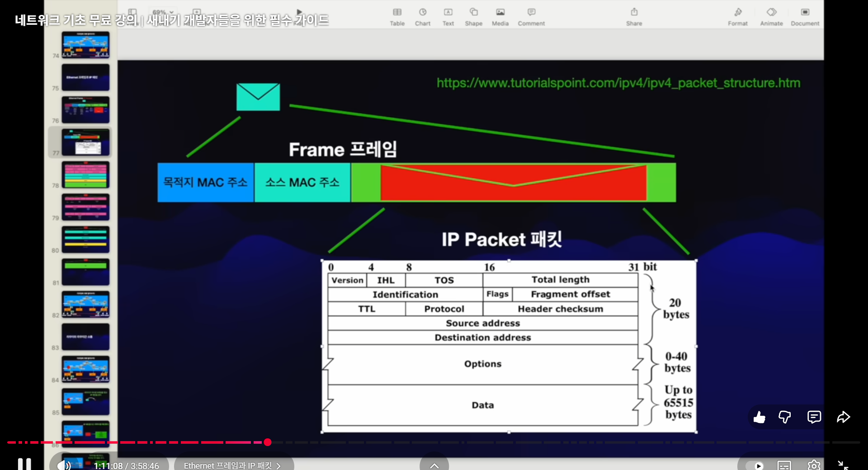Click the Share icon in Keynote toolbar

point(634,16)
